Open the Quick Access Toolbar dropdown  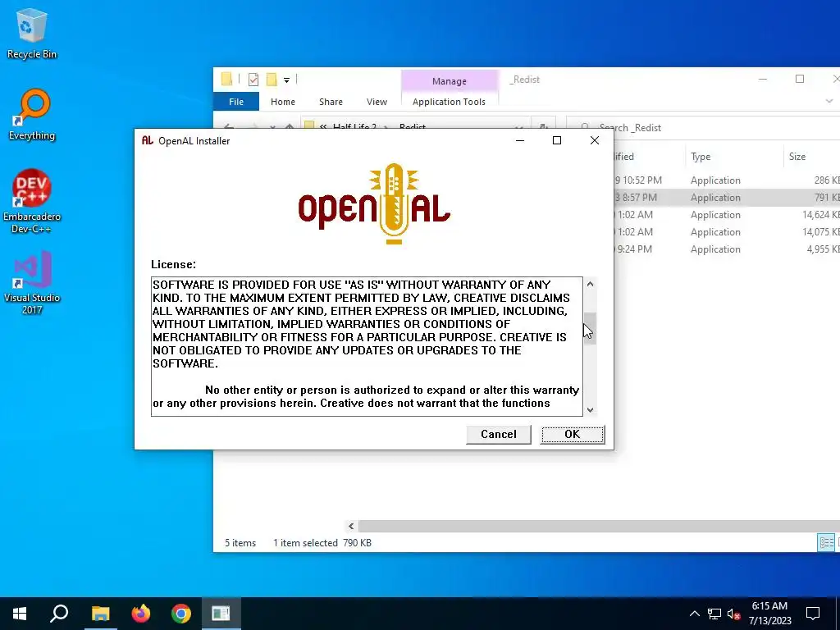point(286,80)
